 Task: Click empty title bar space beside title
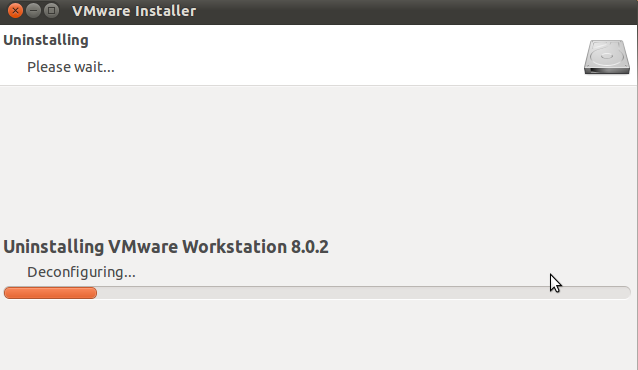407,11
